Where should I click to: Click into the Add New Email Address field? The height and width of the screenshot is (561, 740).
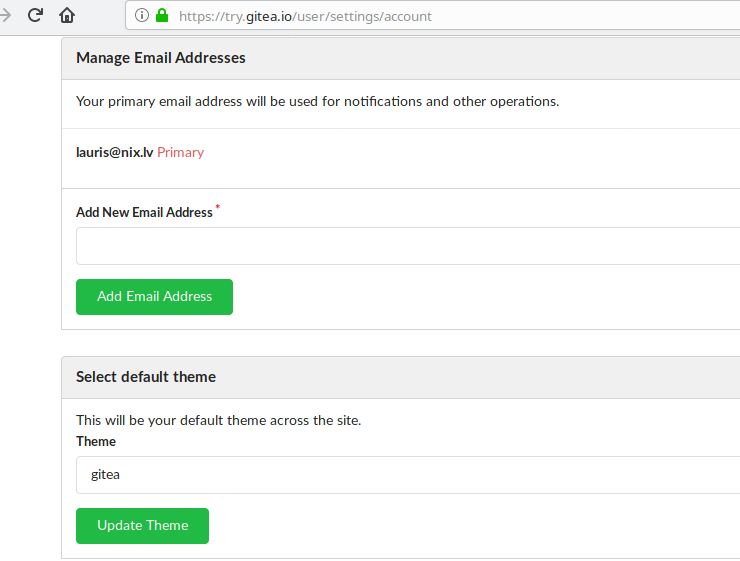tap(408, 246)
